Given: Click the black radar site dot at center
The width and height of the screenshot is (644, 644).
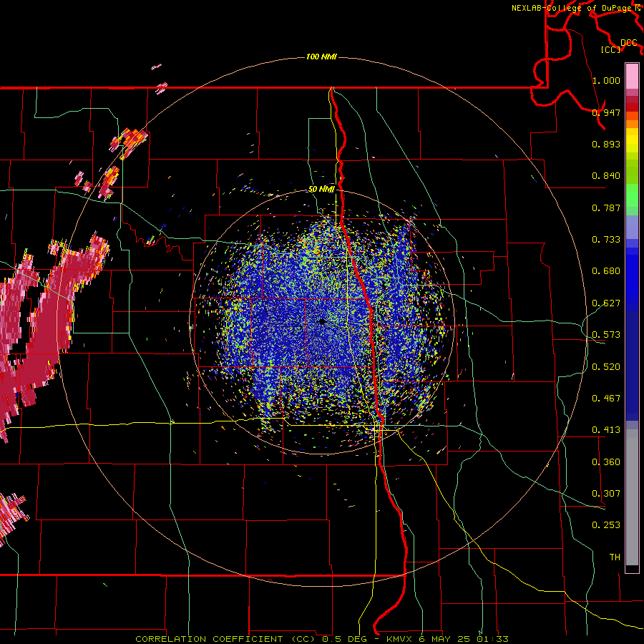Looking at the screenshot, I should 322,321.
